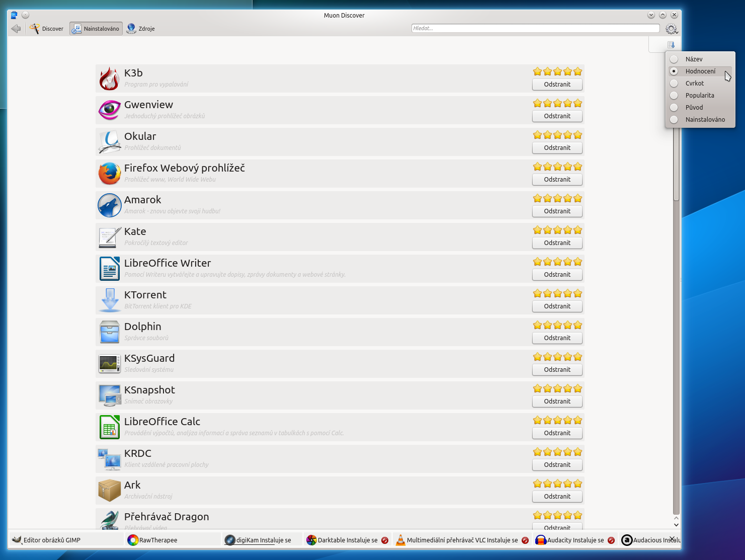745x560 pixels.
Task: Open the Discover tab
Action: 47,29
